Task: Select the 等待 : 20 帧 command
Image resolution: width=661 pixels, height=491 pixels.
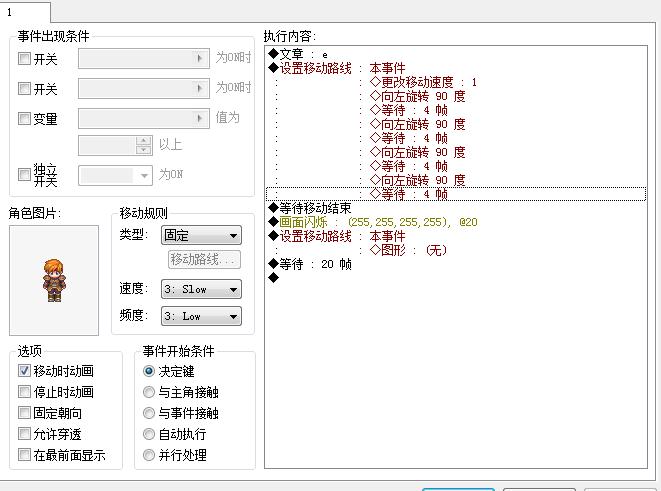Action: coord(456,264)
